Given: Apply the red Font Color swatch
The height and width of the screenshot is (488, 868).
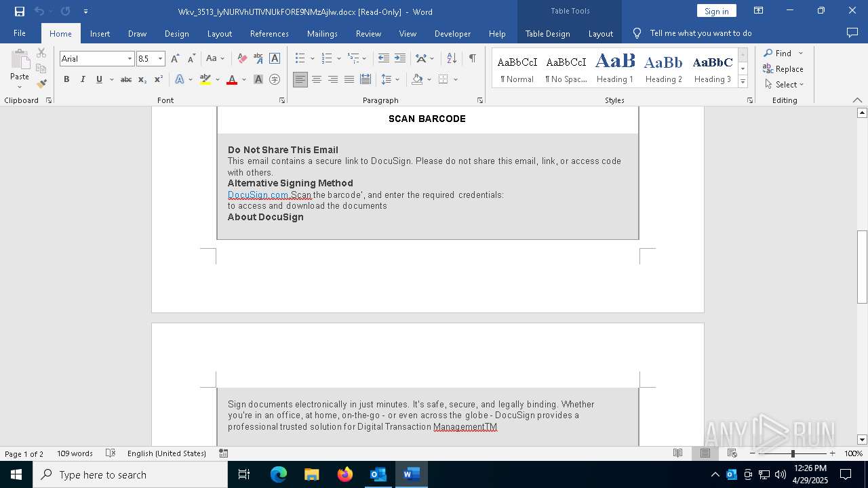Looking at the screenshot, I should click(x=232, y=79).
